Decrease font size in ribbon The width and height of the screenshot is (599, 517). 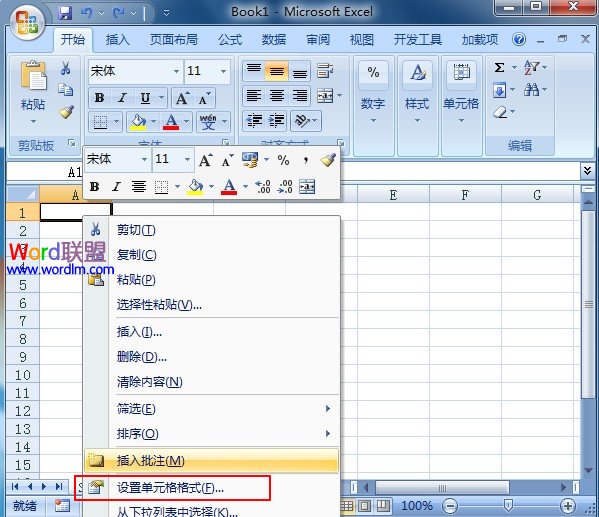coord(204,98)
